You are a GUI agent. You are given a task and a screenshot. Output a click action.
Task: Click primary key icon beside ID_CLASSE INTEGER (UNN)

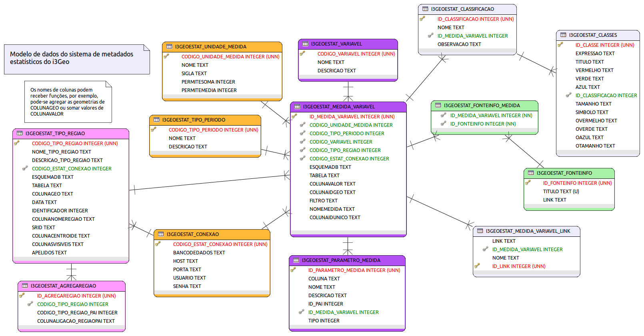(560, 44)
